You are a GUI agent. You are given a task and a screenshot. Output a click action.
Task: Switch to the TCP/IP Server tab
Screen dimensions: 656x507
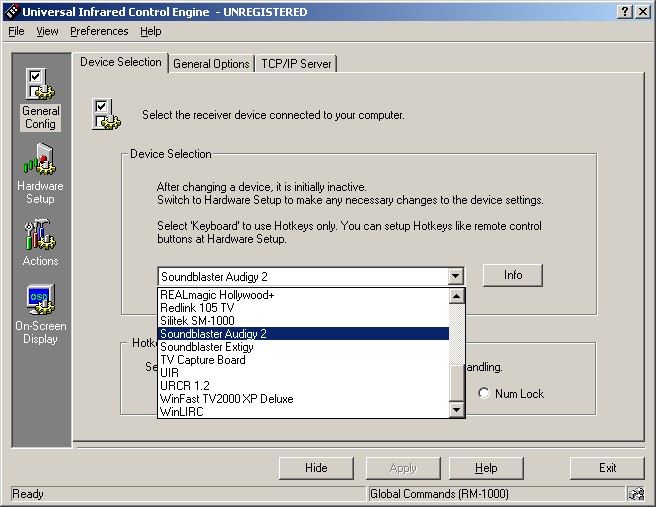[296, 64]
